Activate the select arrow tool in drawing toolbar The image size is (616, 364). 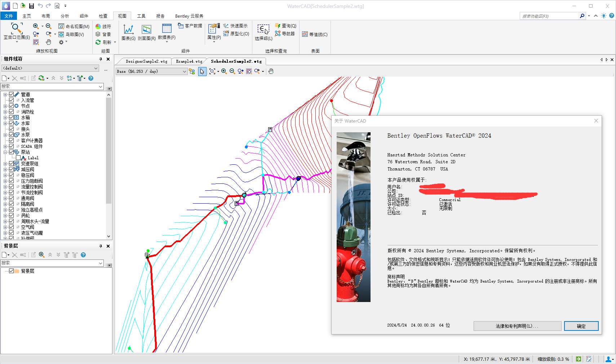click(202, 71)
